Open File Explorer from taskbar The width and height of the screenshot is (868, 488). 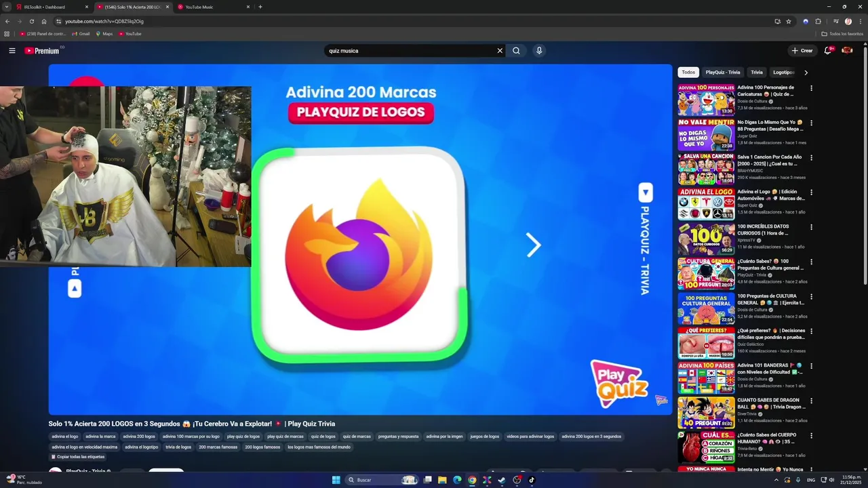tap(442, 480)
